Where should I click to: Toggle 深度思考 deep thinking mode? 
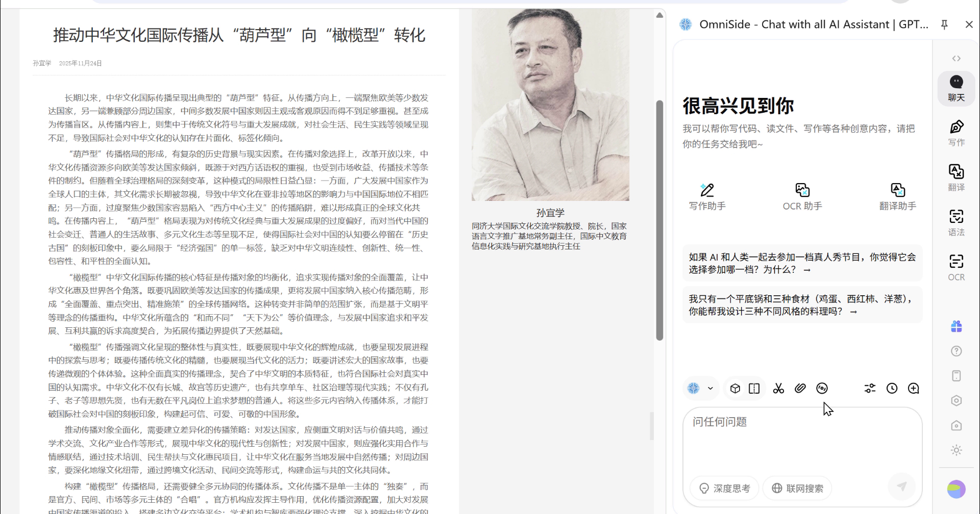pyautogui.click(x=724, y=488)
